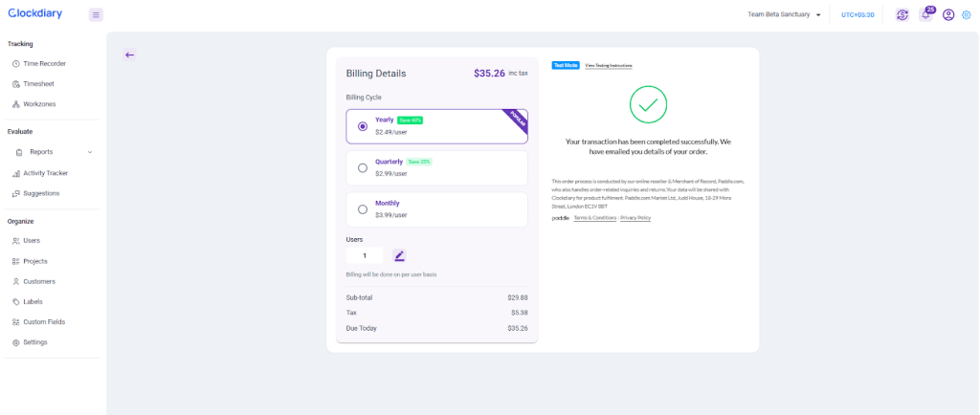
Task: Open the user profile avatar icon
Action: pyautogui.click(x=948, y=15)
